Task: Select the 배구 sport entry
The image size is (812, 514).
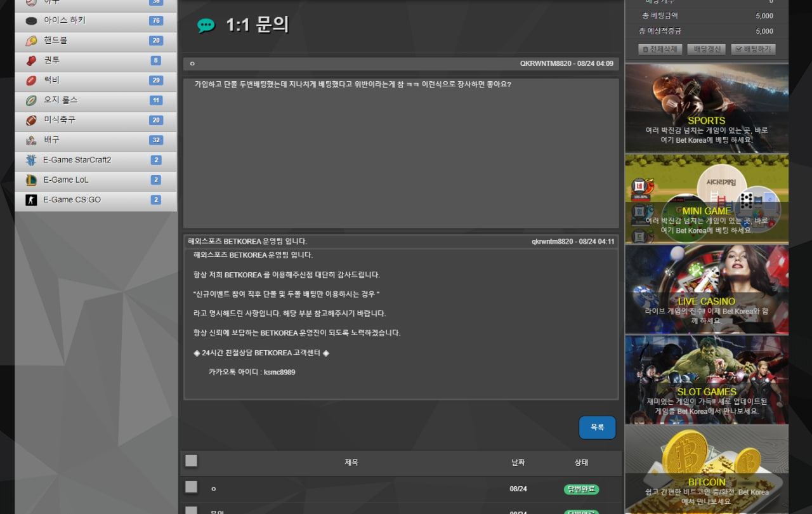Action: (x=96, y=140)
